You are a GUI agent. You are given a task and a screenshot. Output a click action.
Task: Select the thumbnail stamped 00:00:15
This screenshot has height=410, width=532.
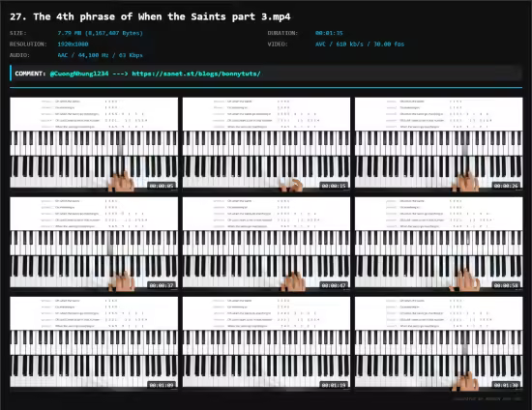click(266, 143)
